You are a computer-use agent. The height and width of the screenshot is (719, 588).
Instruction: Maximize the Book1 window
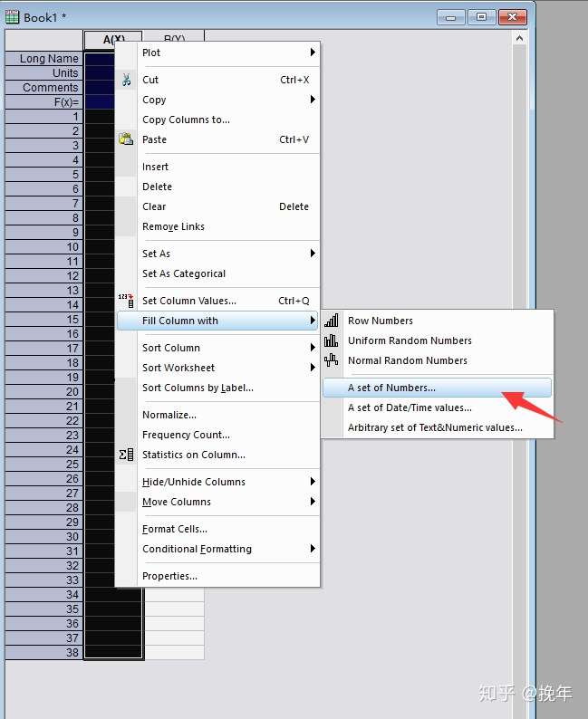(x=481, y=17)
